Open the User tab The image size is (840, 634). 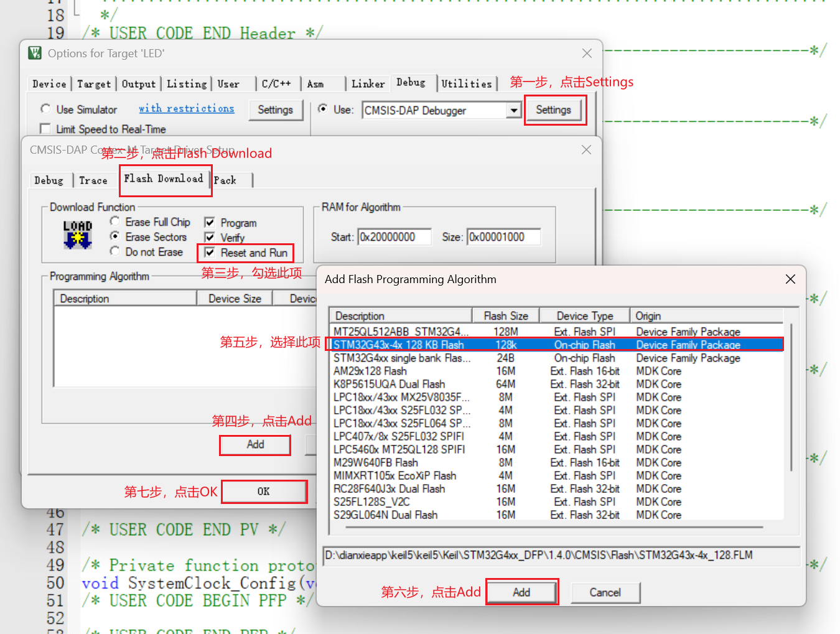[x=228, y=84]
